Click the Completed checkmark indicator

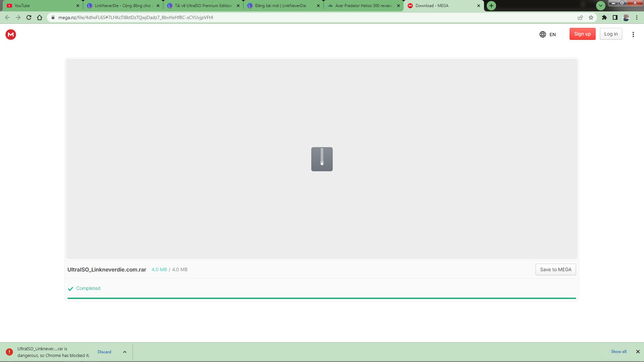71,288
